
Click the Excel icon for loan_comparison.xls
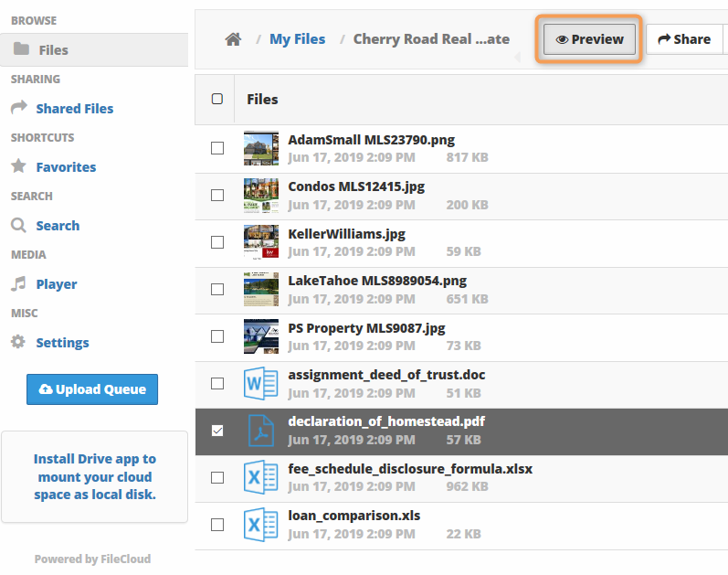pyautogui.click(x=261, y=525)
